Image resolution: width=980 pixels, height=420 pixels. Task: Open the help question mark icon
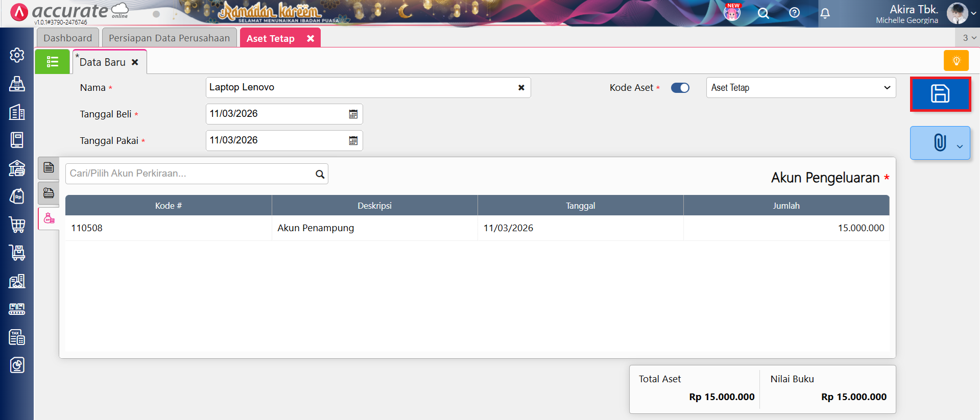click(794, 13)
